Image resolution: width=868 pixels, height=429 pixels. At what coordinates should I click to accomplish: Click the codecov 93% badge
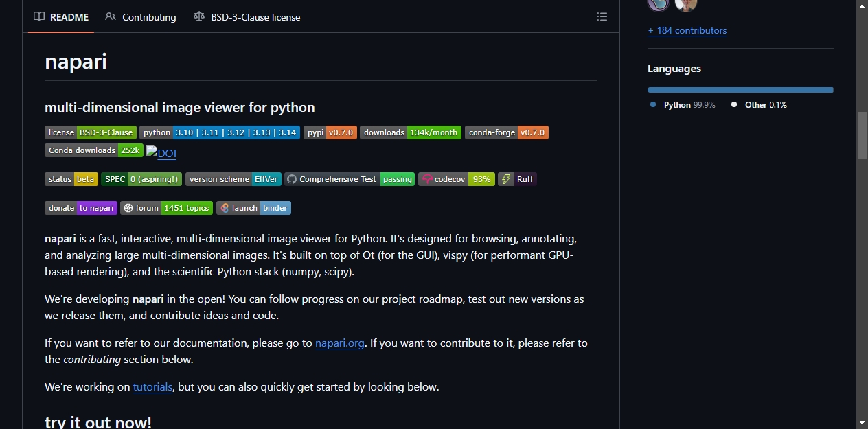pyautogui.click(x=457, y=179)
